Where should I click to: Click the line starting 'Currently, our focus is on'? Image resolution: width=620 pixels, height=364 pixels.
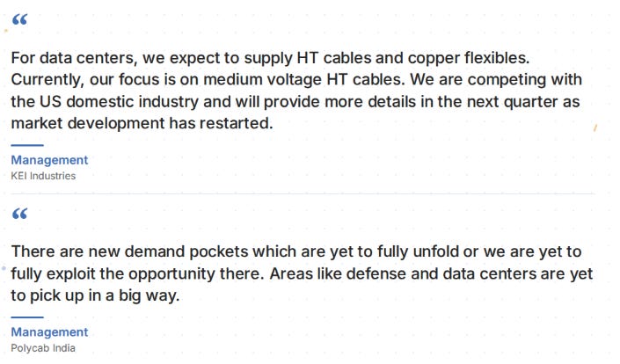(x=296, y=80)
